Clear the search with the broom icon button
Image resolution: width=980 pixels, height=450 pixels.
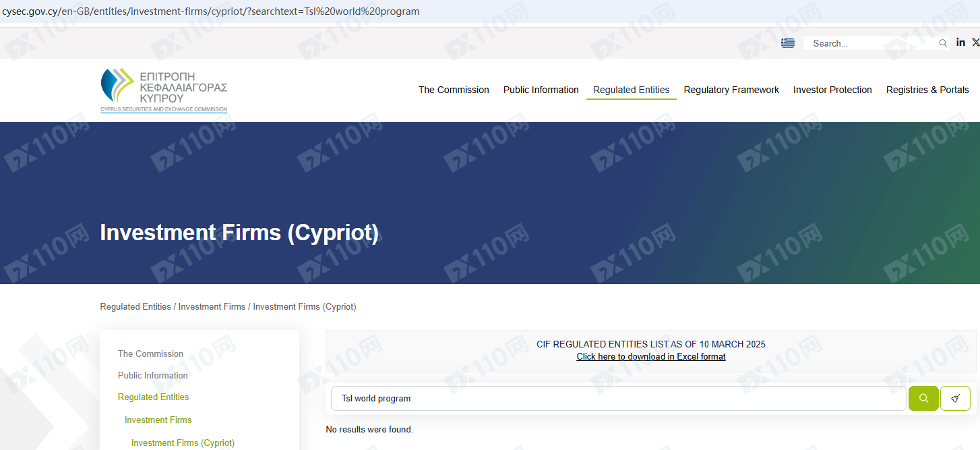955,398
